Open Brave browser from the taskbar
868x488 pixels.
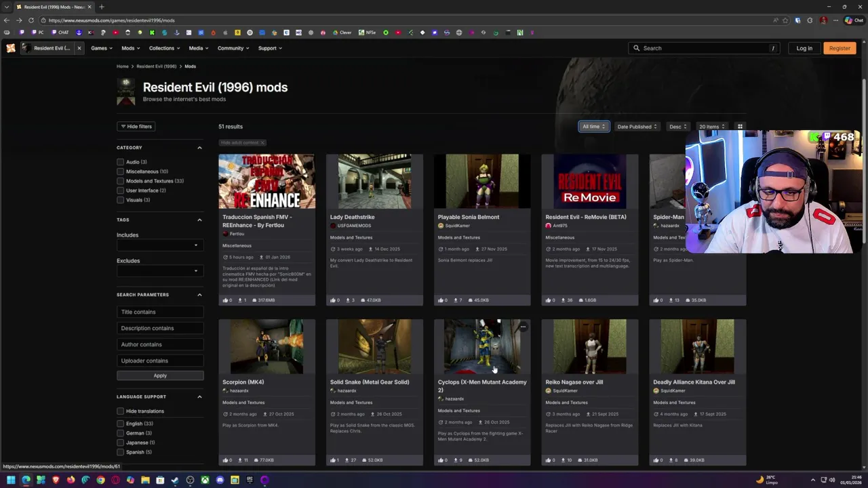click(56, 480)
